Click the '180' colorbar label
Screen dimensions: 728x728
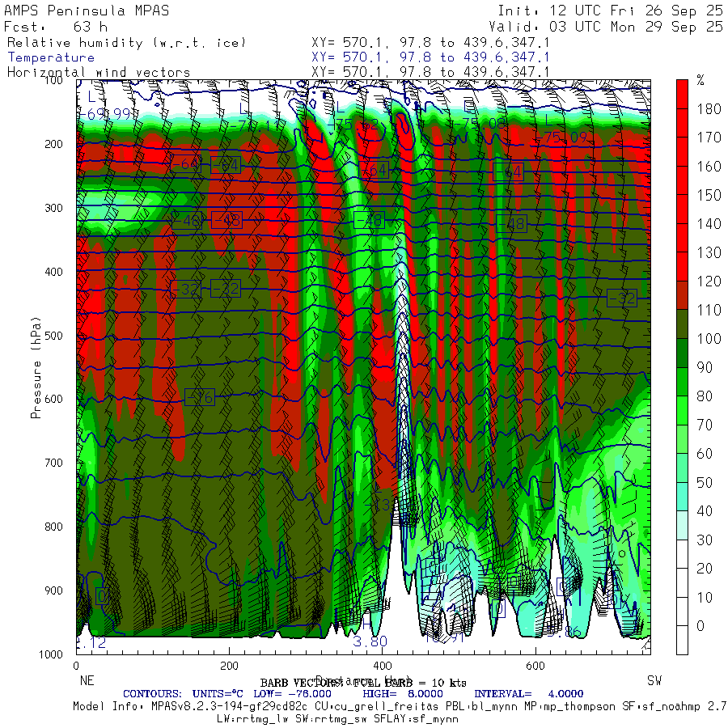pyautogui.click(x=709, y=108)
